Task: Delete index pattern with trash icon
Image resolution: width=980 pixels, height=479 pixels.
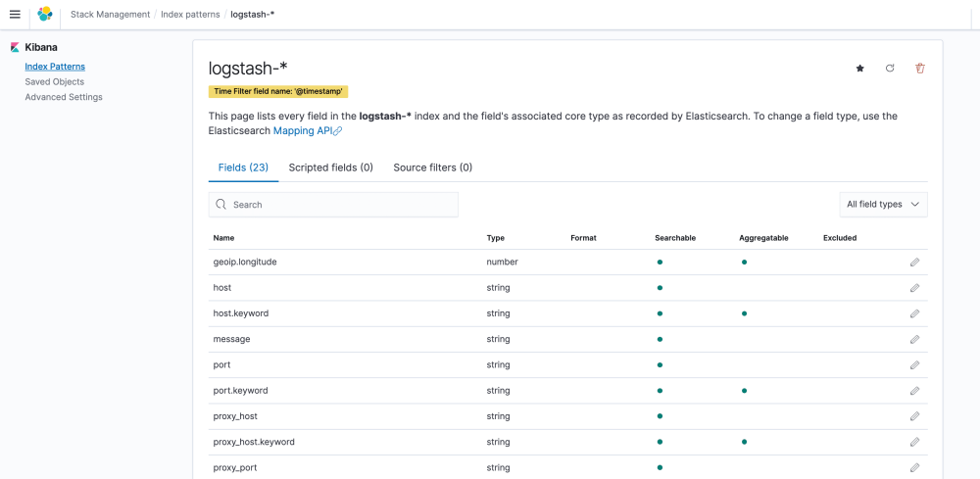Action: [919, 69]
